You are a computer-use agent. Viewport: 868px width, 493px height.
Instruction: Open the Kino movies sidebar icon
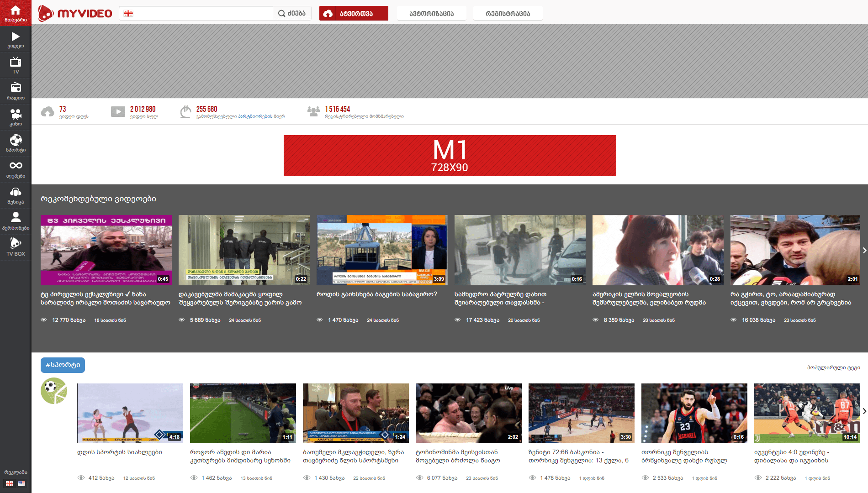coord(16,117)
